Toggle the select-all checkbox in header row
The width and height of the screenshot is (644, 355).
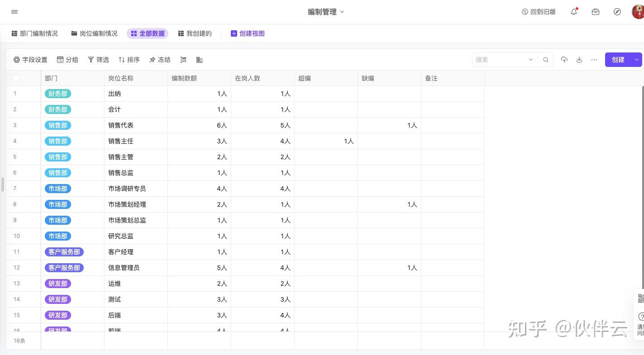16,78
